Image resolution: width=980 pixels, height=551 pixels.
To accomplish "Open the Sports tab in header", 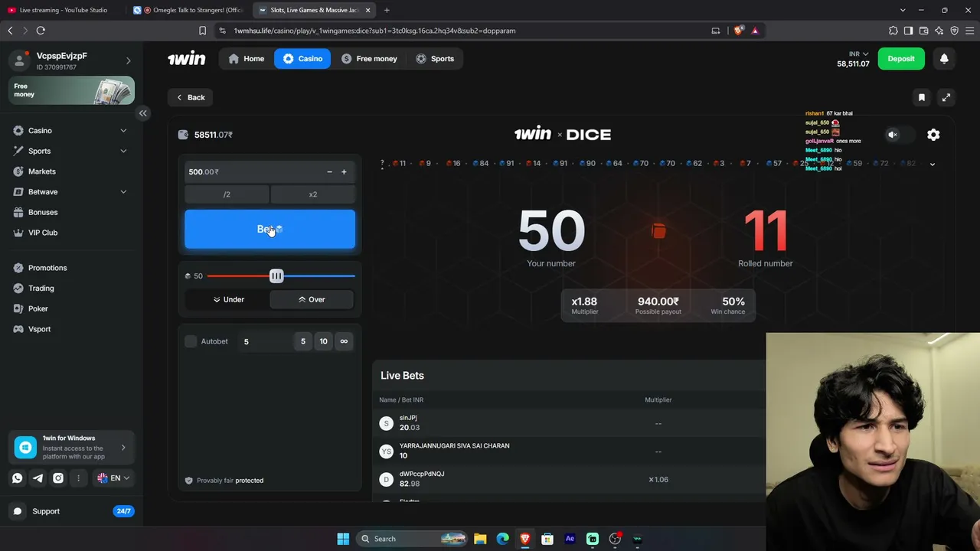I will coord(435,59).
